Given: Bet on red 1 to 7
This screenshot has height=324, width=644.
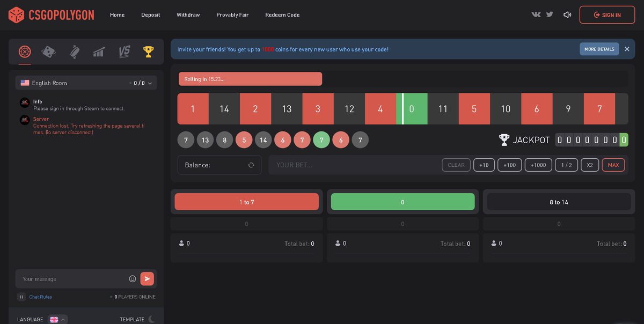Looking at the screenshot, I should 247,202.
